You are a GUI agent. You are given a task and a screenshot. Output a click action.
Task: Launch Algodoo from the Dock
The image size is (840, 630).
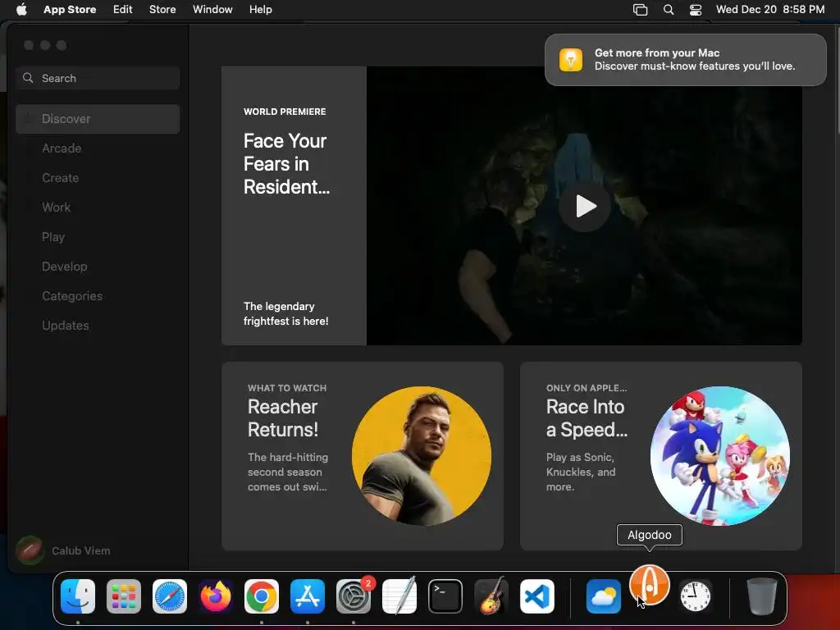650,585
